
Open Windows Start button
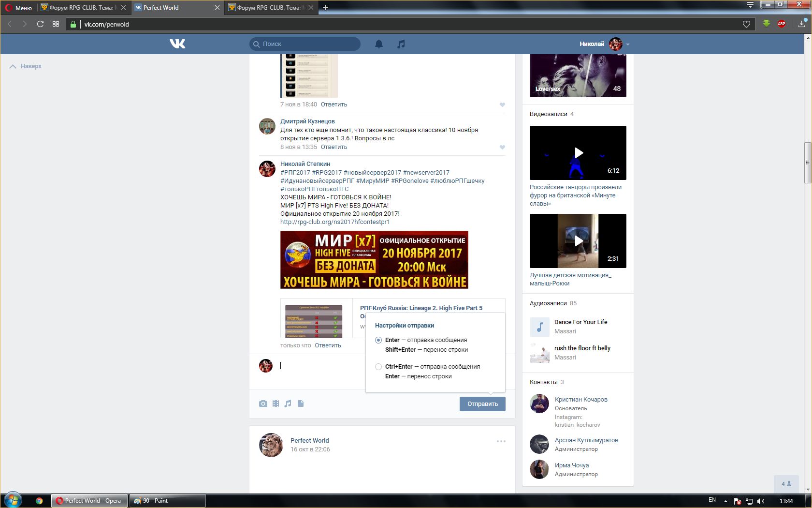click(x=13, y=500)
